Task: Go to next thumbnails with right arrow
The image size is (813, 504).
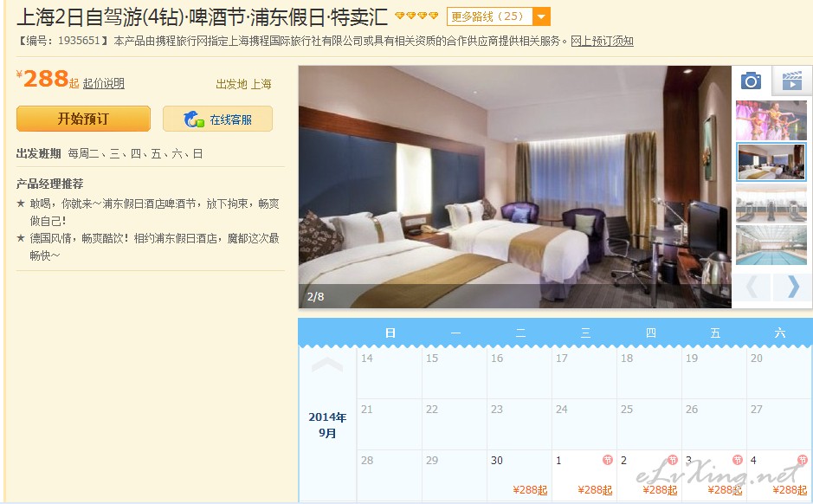Action: 792,287
